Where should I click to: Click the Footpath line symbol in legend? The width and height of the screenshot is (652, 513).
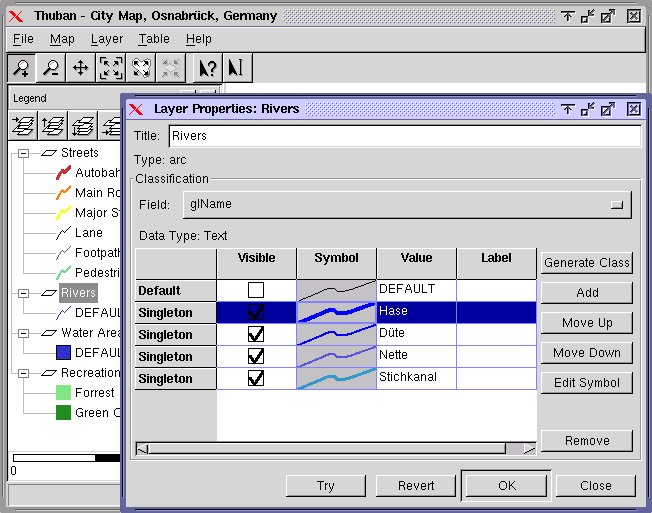[x=63, y=252]
